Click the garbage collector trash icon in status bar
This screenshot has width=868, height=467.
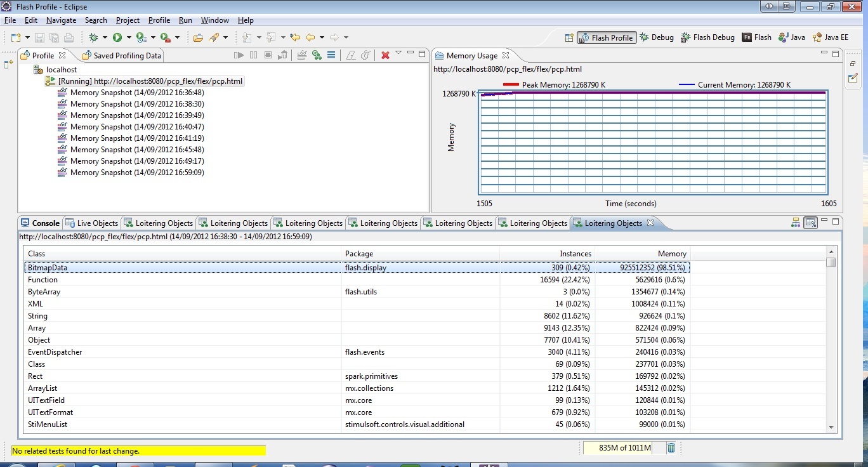(x=671, y=448)
